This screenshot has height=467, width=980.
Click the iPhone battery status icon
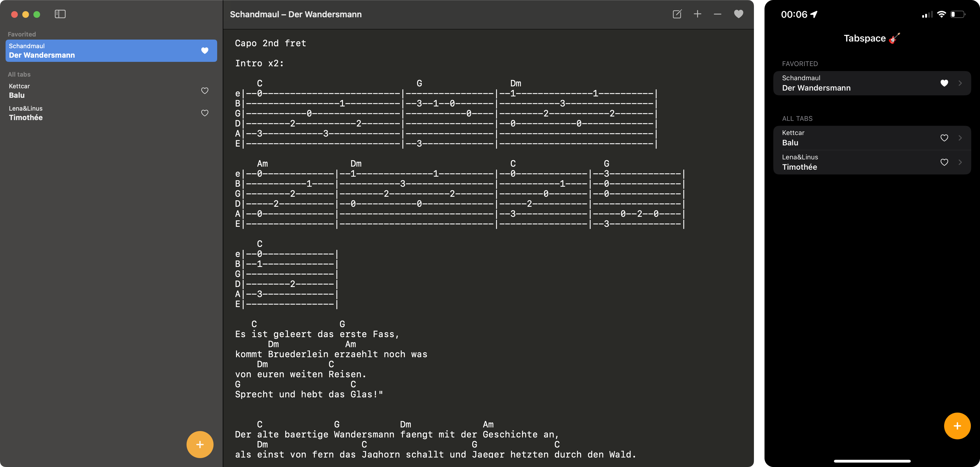957,14
